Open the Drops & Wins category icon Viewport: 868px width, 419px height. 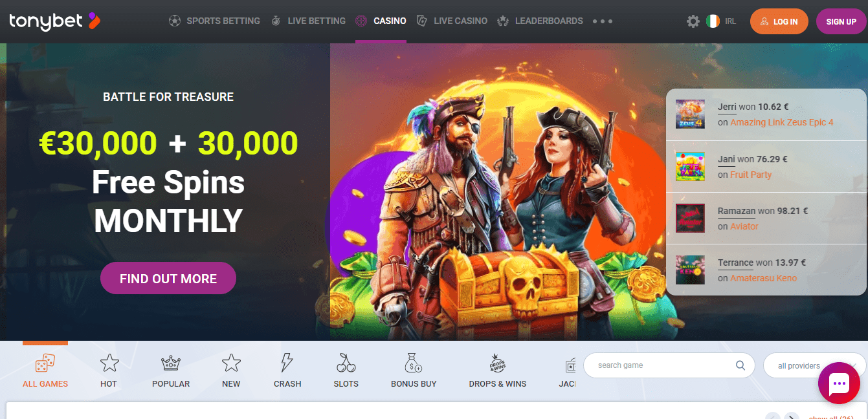click(498, 363)
